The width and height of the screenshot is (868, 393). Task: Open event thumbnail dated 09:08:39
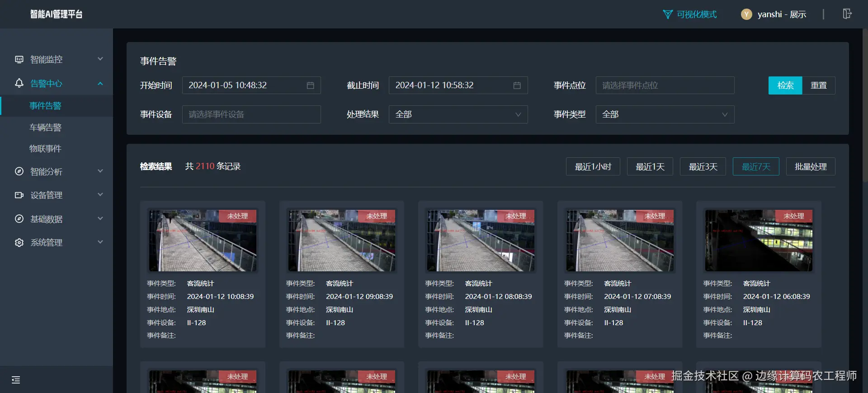pyautogui.click(x=342, y=241)
